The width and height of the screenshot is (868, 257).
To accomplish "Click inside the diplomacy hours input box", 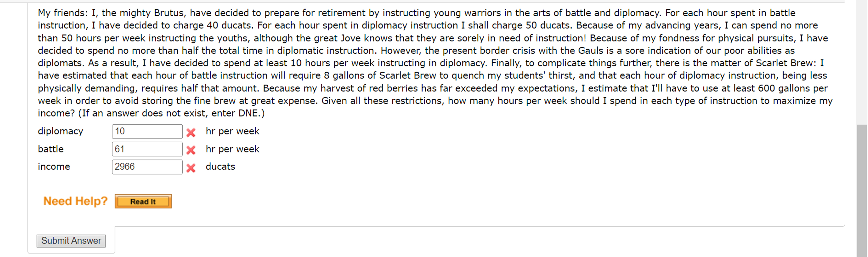I will coord(147,131).
